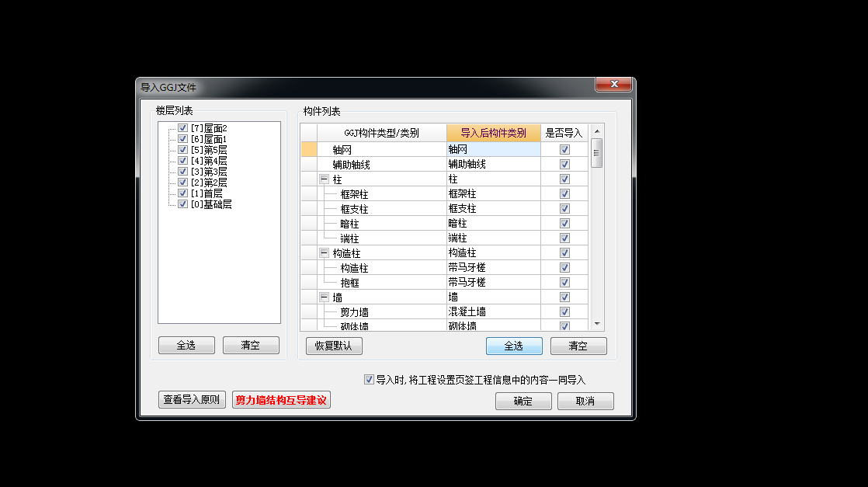Click component list scrollbar up arrow
This screenshot has height=487, width=868.
click(x=597, y=131)
